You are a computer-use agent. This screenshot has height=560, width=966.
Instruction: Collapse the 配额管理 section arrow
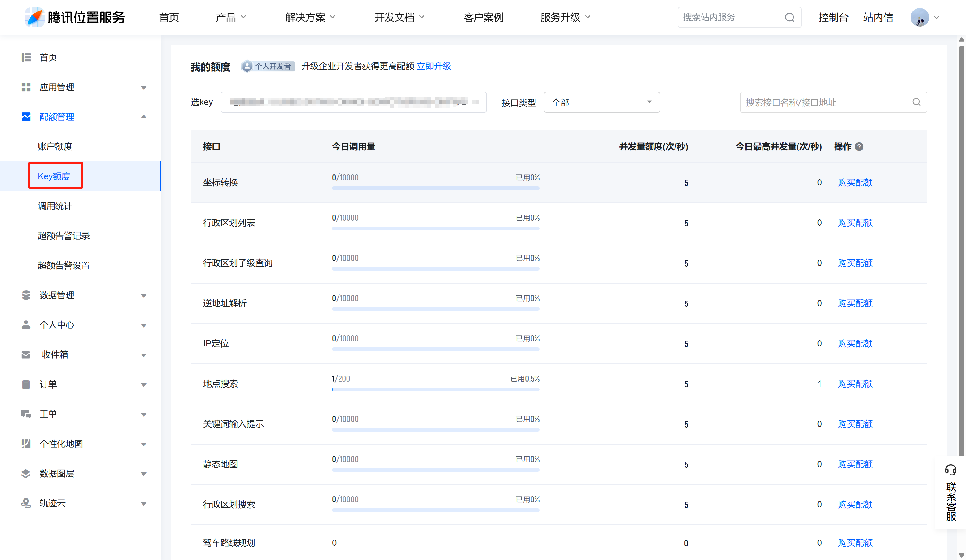point(144,117)
